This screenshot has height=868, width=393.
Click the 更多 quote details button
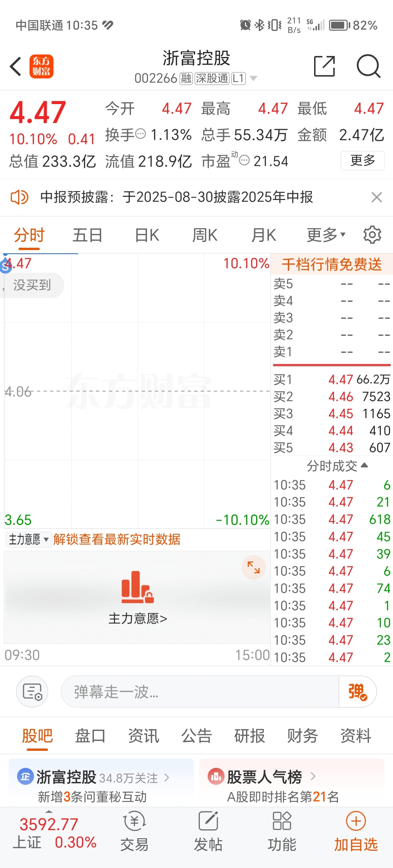click(x=362, y=160)
